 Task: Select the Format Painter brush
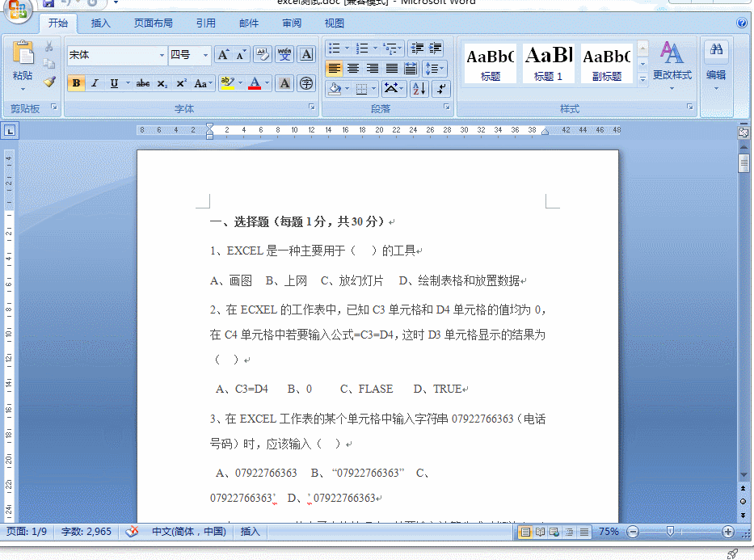(48, 82)
